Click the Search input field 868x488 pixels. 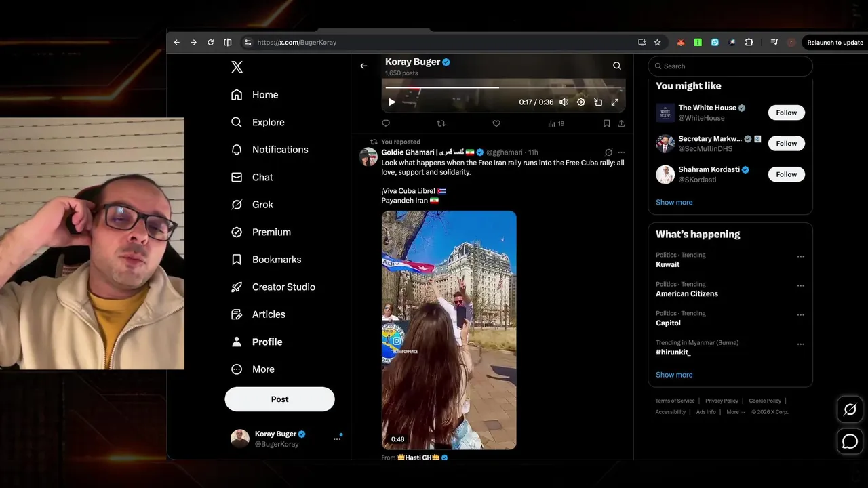(x=730, y=66)
